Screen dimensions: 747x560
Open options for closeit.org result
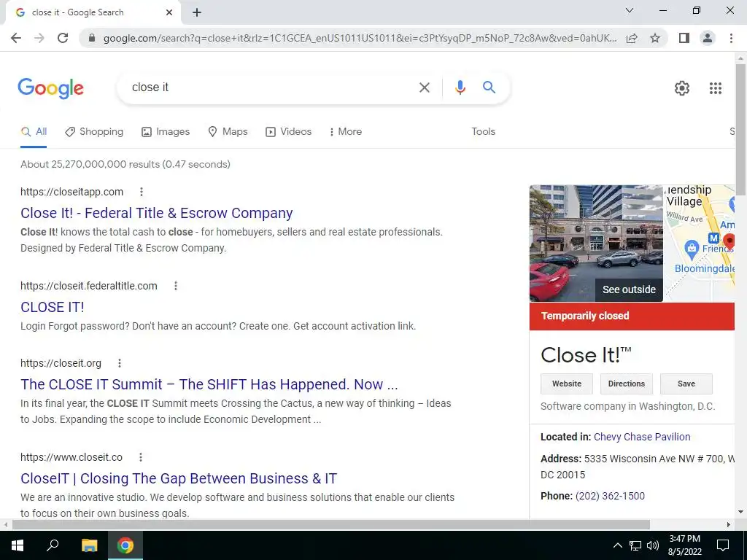point(119,363)
